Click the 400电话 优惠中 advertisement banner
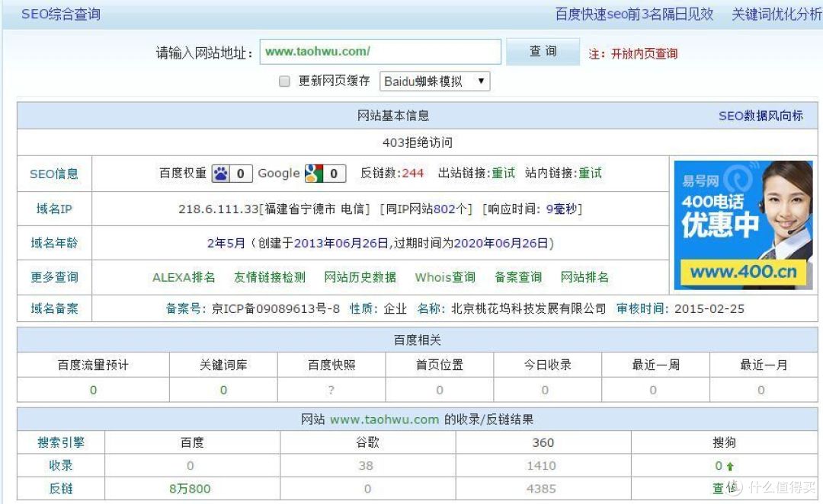Image resolution: width=823 pixels, height=504 pixels. (x=743, y=225)
